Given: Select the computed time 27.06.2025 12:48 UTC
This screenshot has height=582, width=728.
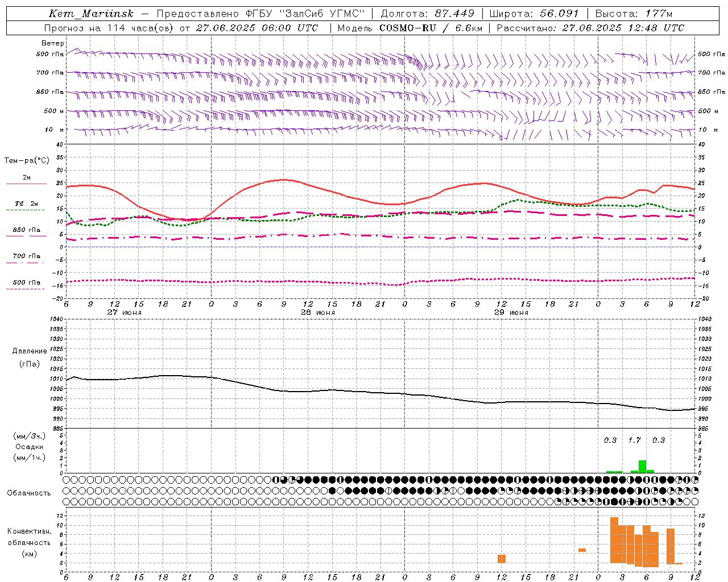Looking at the screenshot, I should 623,28.
